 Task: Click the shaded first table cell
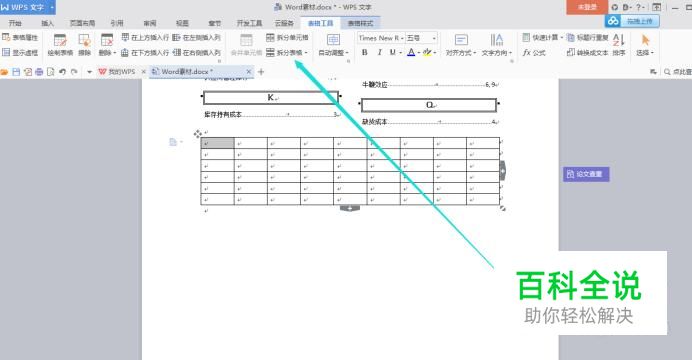[218, 143]
